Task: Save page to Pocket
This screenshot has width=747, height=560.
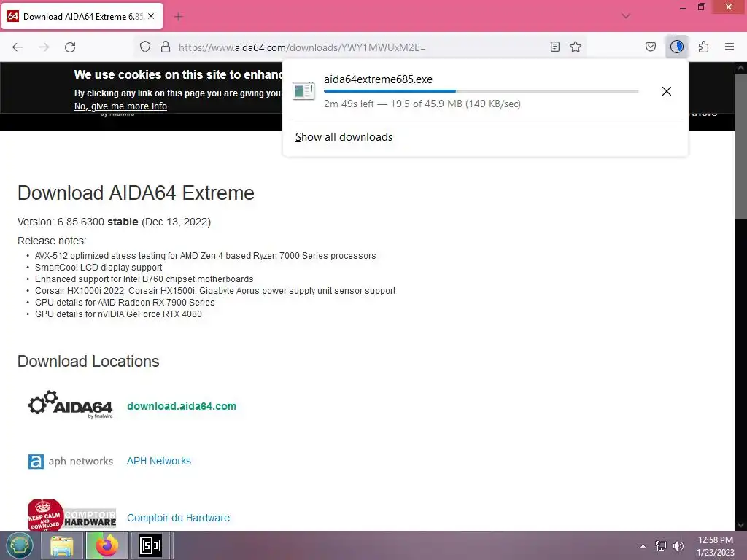Action: pos(650,47)
